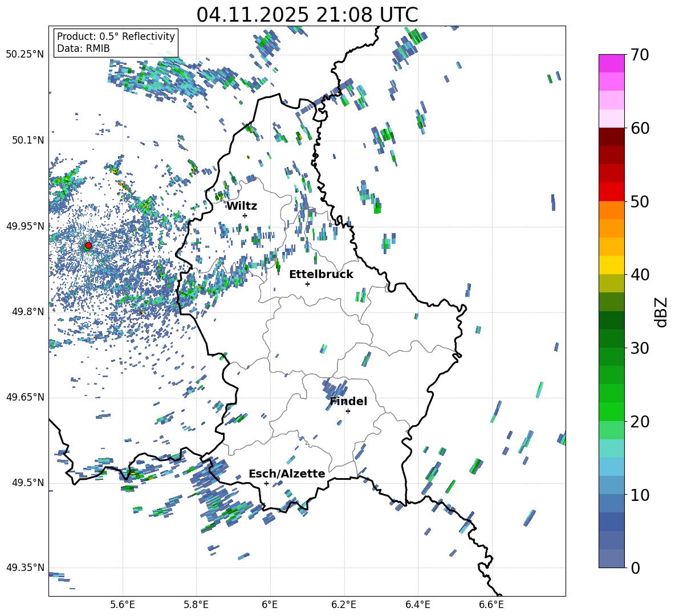
Task: Click the red radar location marker
Action: (x=88, y=245)
